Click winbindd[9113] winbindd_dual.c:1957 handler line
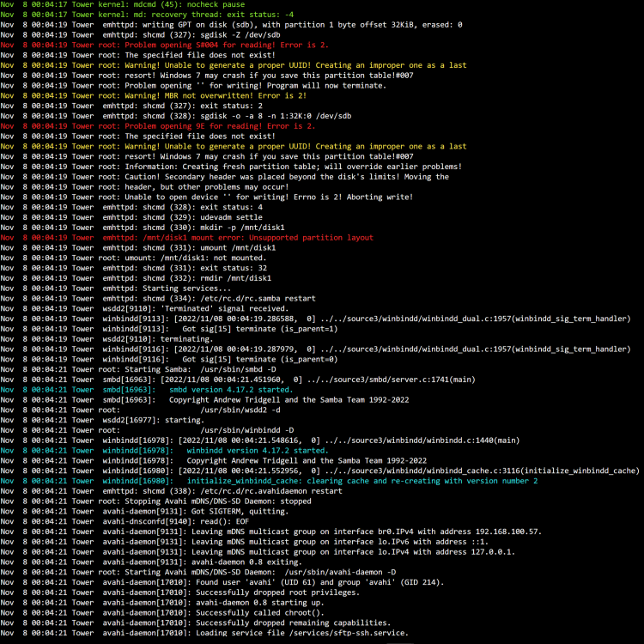 pos(315,319)
